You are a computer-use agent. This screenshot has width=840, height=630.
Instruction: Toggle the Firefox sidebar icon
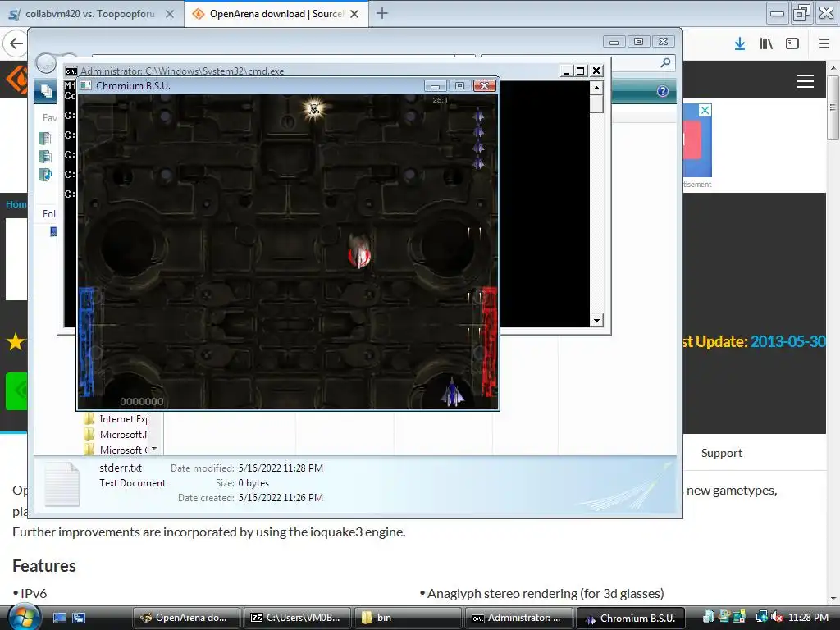792,44
